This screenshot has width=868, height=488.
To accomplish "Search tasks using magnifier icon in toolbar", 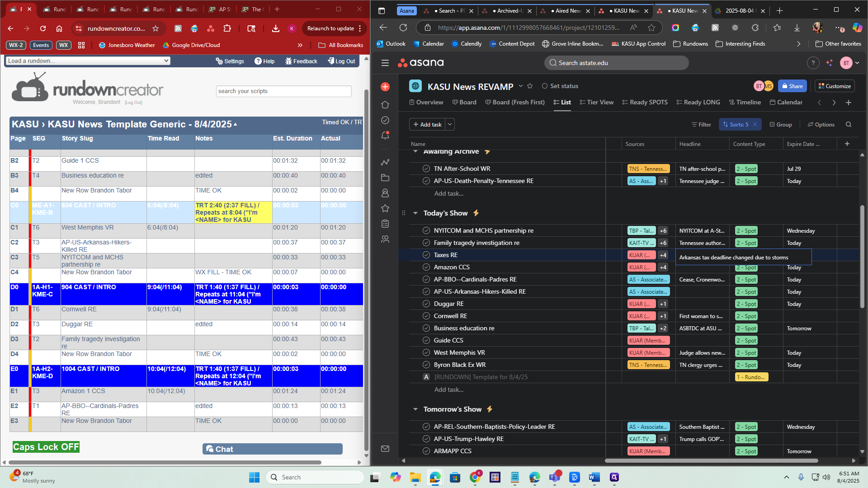I will pos(849,124).
